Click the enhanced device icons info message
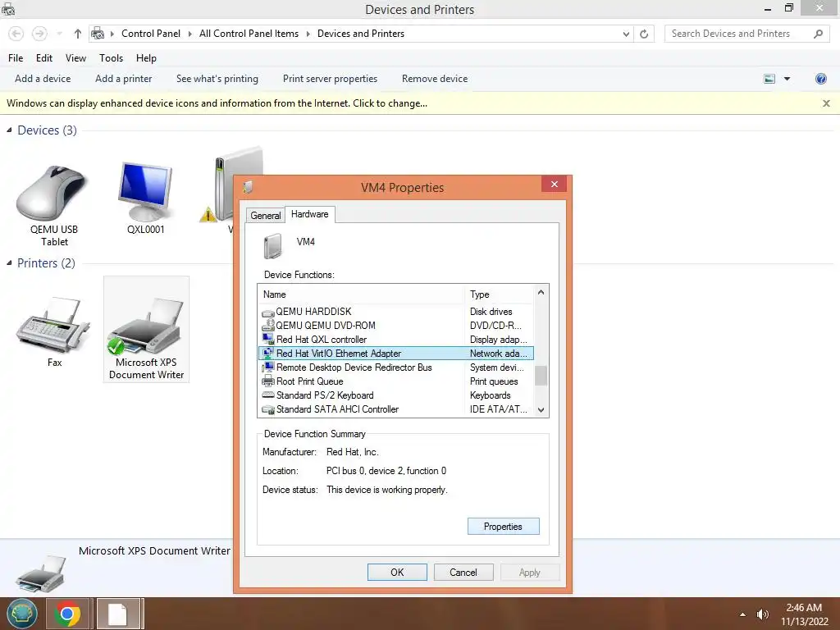 pos(217,103)
